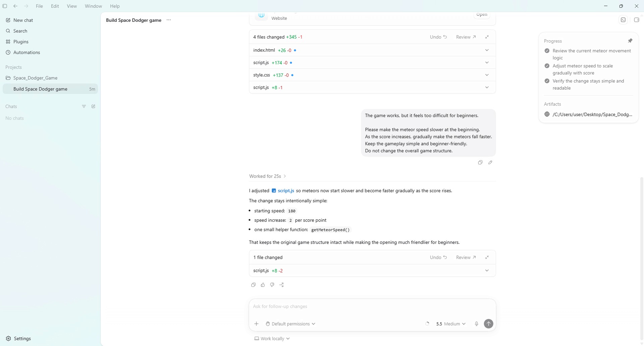Focus the Ask for follow-up changes field

click(x=372, y=306)
